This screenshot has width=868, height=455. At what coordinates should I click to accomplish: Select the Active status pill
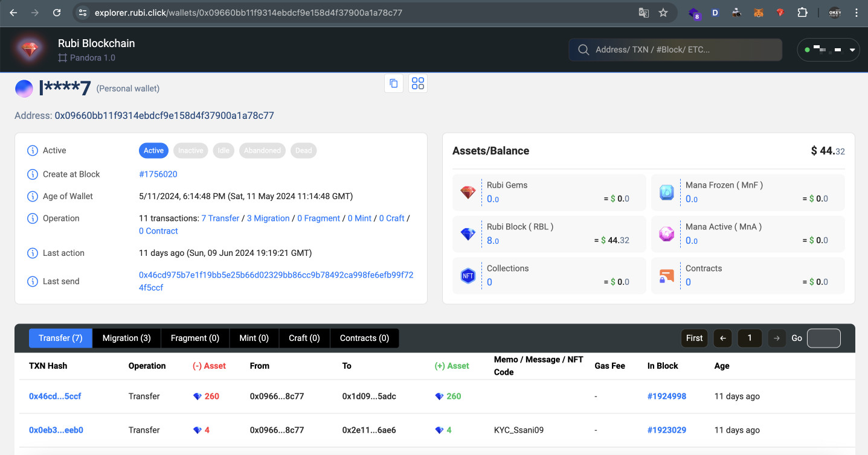pyautogui.click(x=153, y=150)
